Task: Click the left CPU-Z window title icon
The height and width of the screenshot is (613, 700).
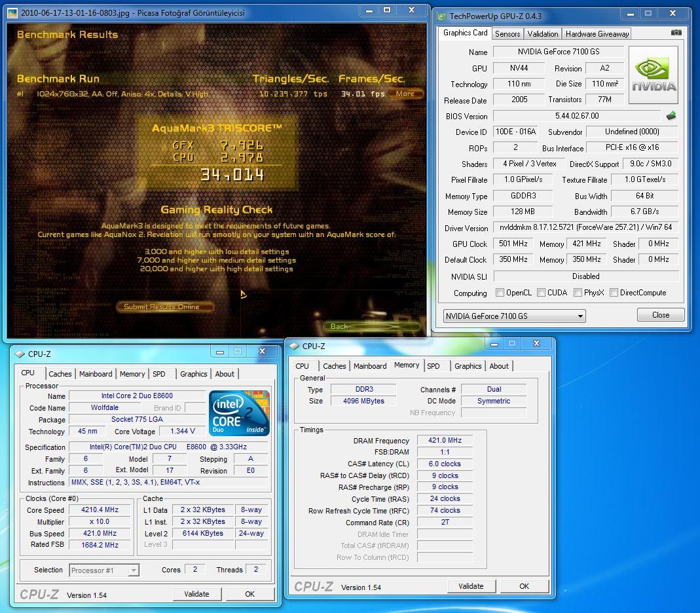Action: 20,354
